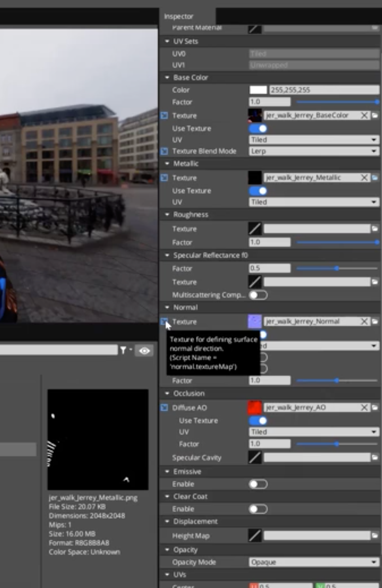Click the jer_walk_Jerrey_Metallic.png preview image
The width and height of the screenshot is (382, 588).
point(98,440)
